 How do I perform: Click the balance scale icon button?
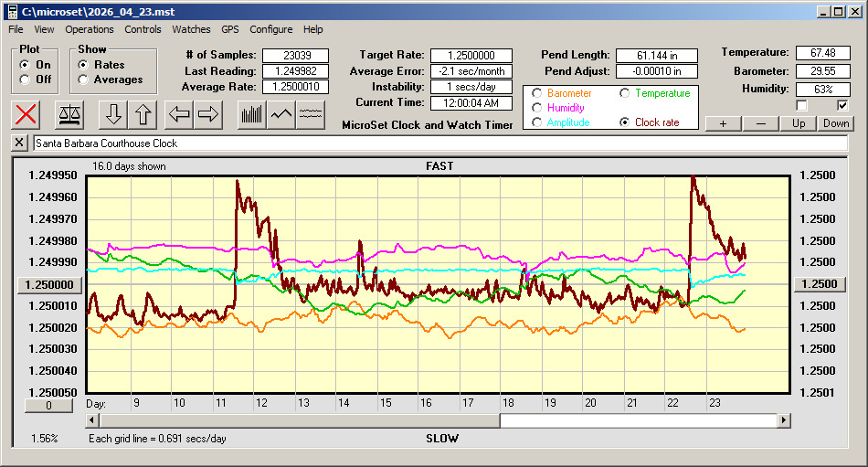tap(69, 114)
